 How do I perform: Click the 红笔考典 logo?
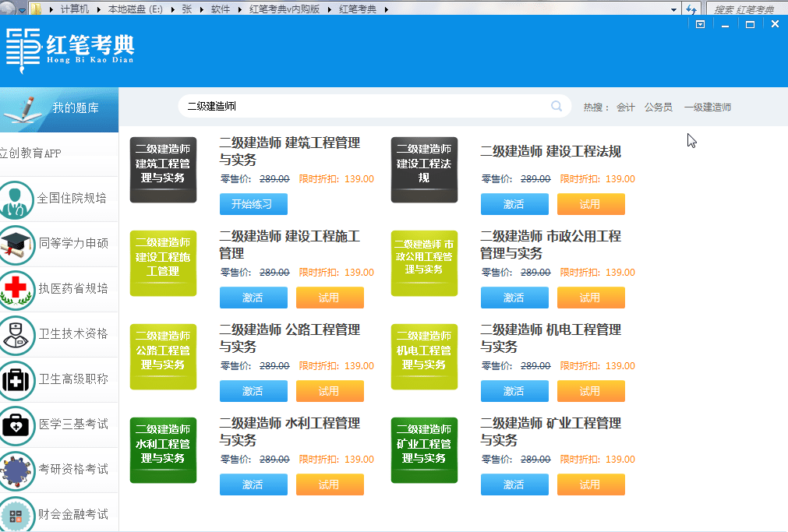70,50
